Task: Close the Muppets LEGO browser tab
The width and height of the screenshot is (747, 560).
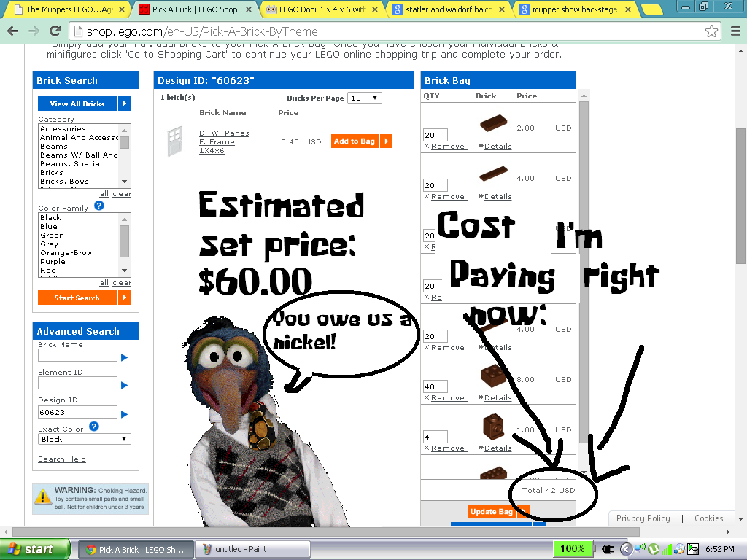Action: point(122,9)
